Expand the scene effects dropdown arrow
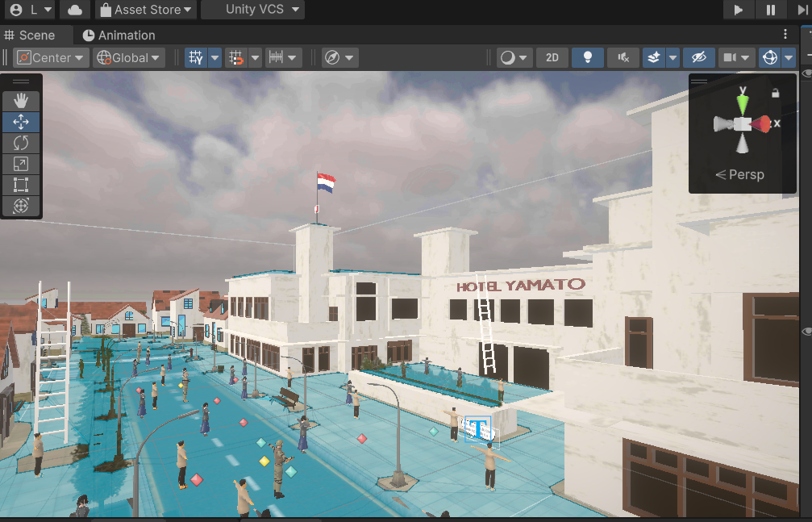Viewport: 812px width, 522px height. tap(673, 57)
